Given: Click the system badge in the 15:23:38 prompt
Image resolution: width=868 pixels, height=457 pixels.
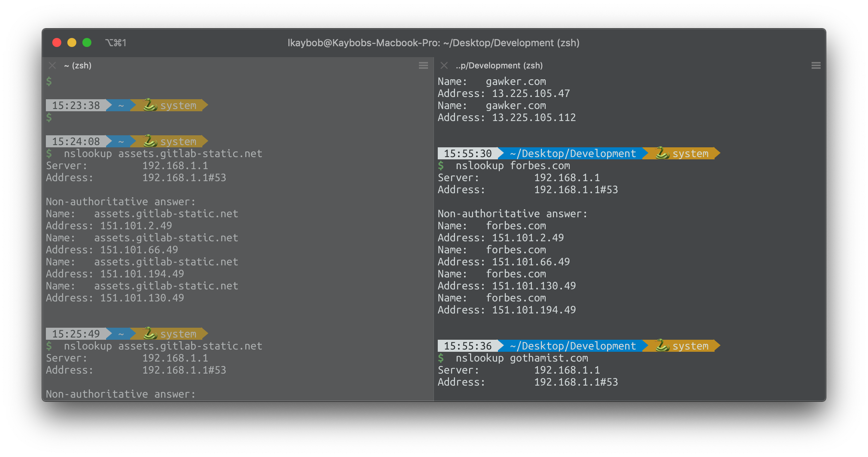Looking at the screenshot, I should coord(178,105).
